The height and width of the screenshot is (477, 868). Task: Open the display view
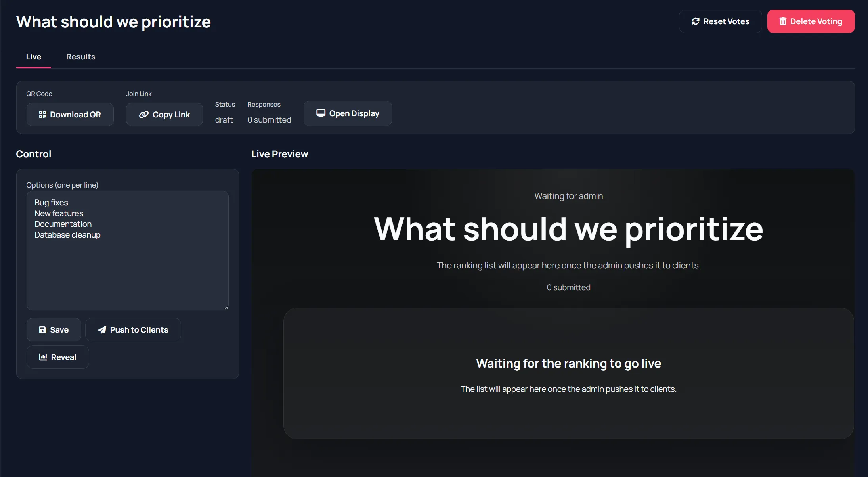[x=347, y=113]
